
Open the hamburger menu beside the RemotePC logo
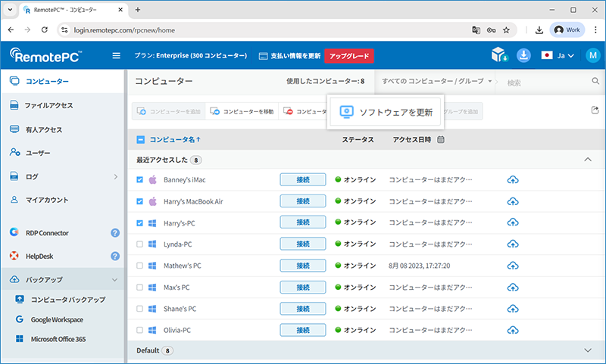click(116, 55)
